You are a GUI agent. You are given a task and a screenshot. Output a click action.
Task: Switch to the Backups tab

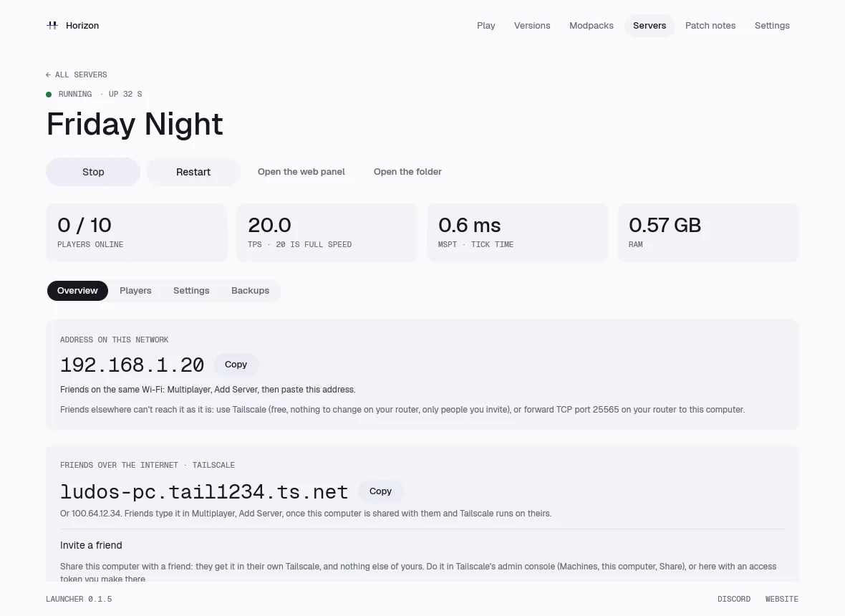coord(250,291)
